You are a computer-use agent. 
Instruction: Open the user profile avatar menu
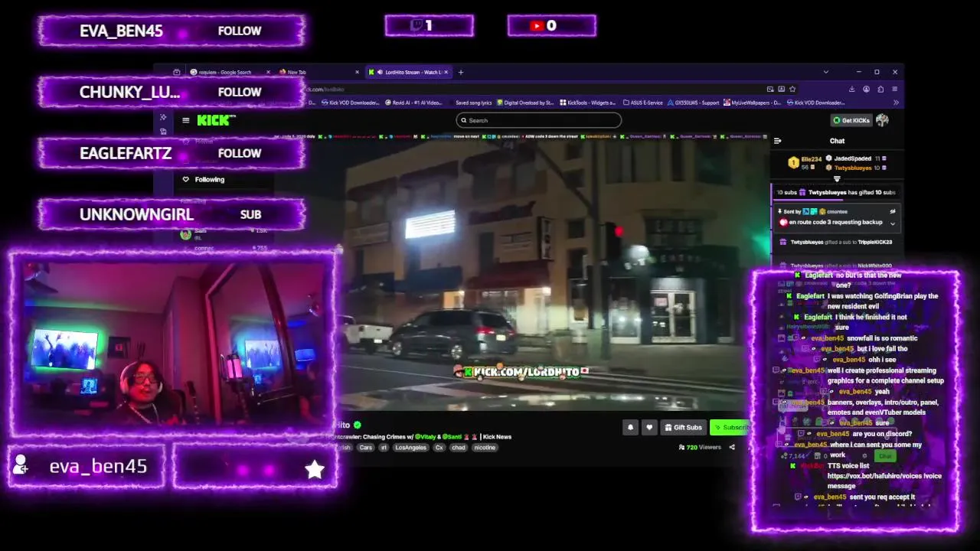point(883,120)
